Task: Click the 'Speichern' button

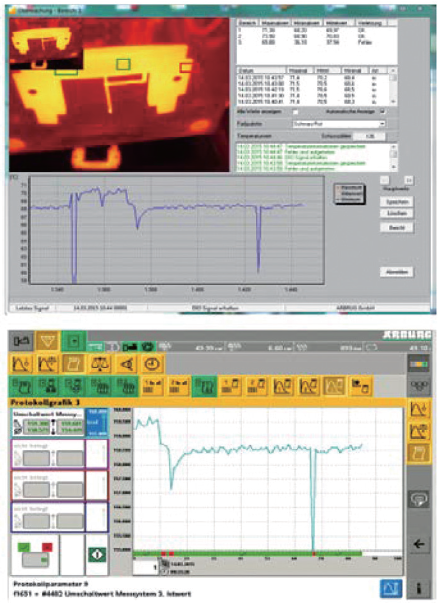Action: tap(397, 202)
